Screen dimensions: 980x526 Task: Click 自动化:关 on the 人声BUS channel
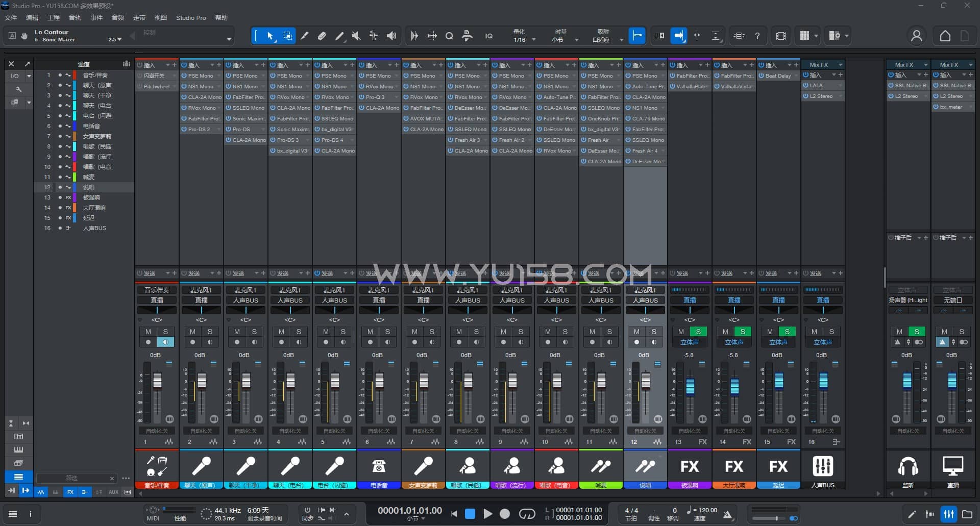pyautogui.click(x=822, y=431)
